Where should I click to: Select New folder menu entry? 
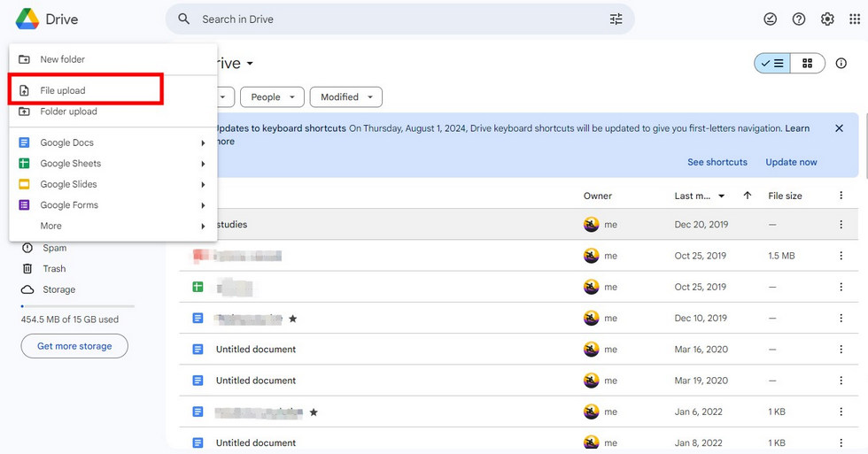click(113, 59)
